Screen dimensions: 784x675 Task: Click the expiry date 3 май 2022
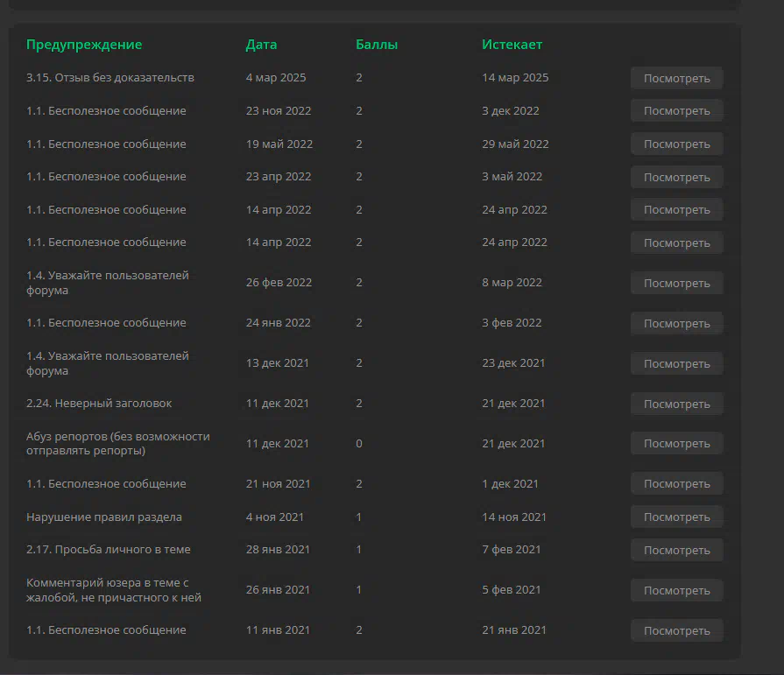(x=512, y=176)
